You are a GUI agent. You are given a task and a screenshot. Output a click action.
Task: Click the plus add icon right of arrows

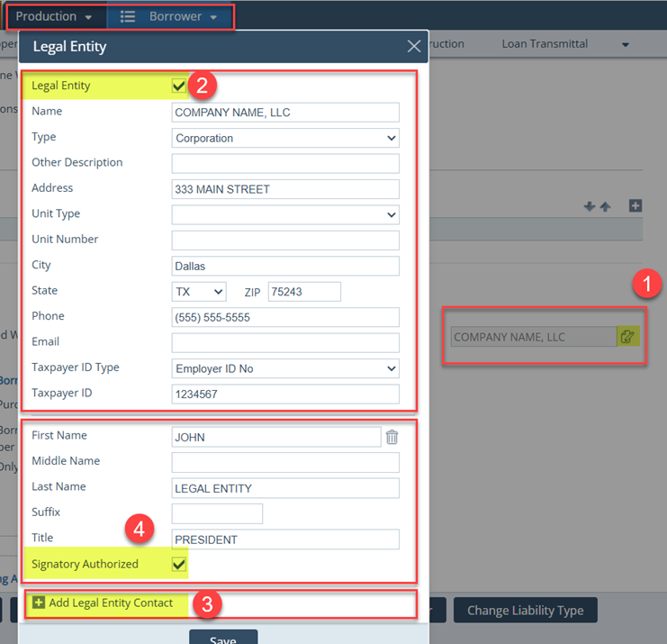[635, 206]
